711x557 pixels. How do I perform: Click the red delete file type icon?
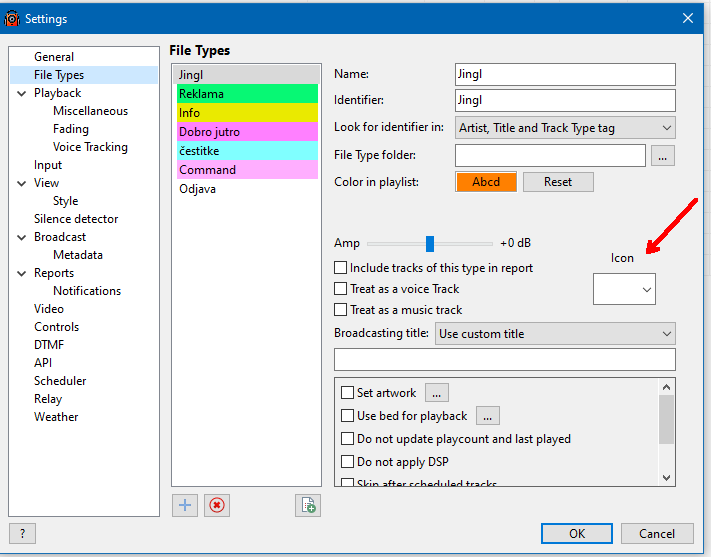tap(217, 505)
